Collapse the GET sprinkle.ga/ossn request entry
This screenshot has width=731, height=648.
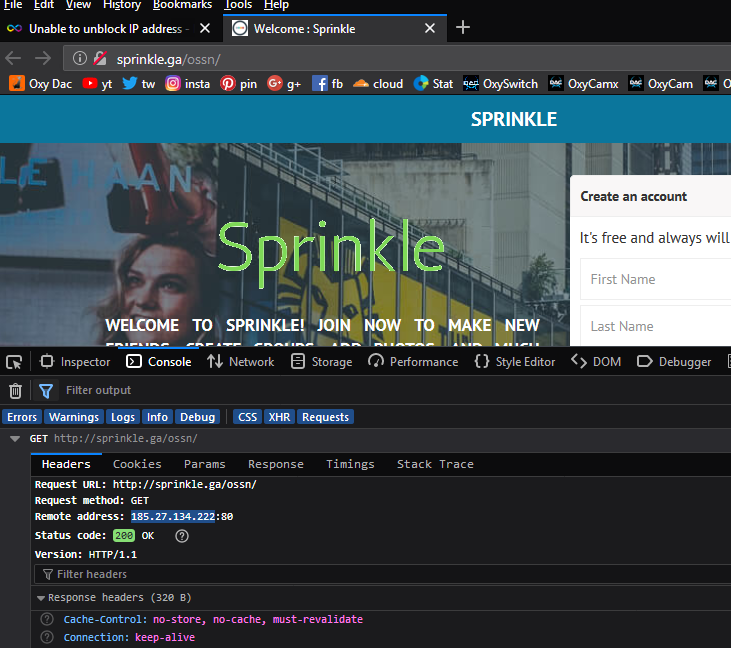(15, 439)
